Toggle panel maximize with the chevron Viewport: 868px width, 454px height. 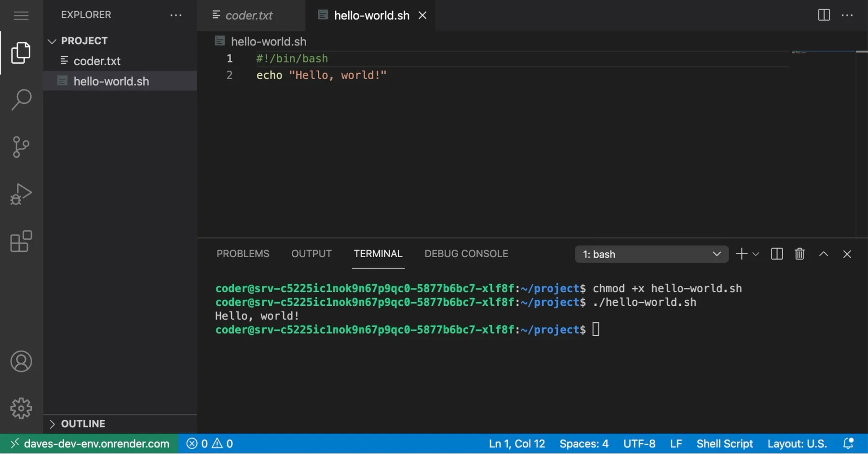pyautogui.click(x=824, y=253)
